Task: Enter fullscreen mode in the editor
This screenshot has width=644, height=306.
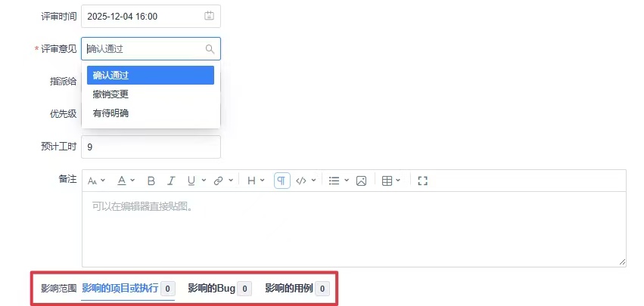Action: point(422,181)
